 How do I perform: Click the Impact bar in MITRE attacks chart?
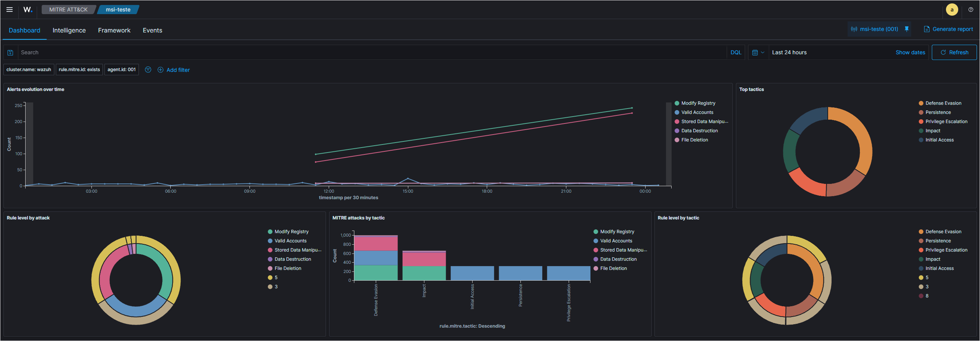point(424,266)
